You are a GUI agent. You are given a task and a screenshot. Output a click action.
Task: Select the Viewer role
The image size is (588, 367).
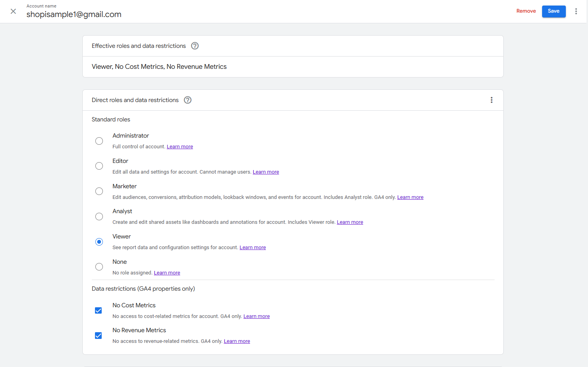click(x=99, y=242)
